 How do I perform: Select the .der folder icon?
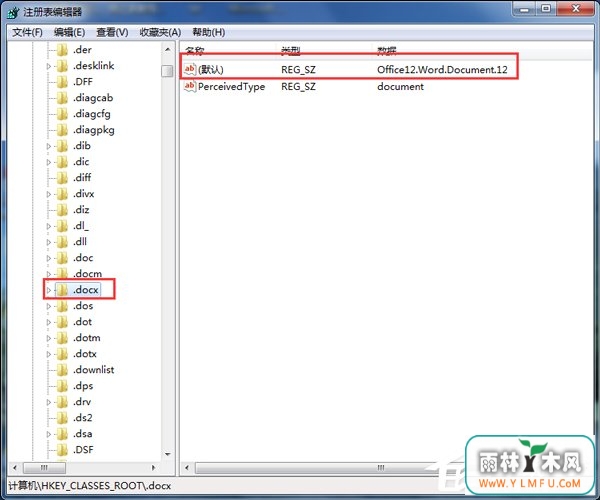(x=62, y=50)
